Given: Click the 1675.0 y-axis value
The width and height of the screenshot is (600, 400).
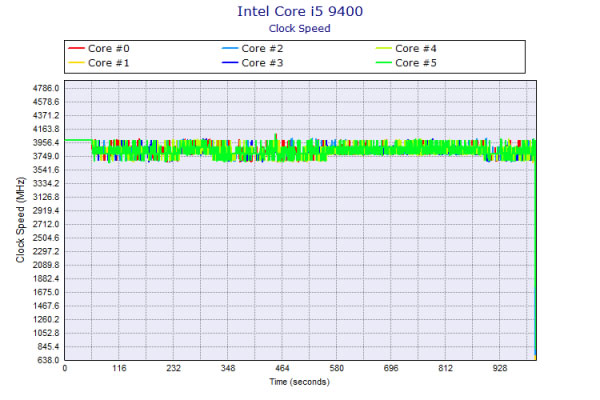Looking at the screenshot, I should 46,292.
